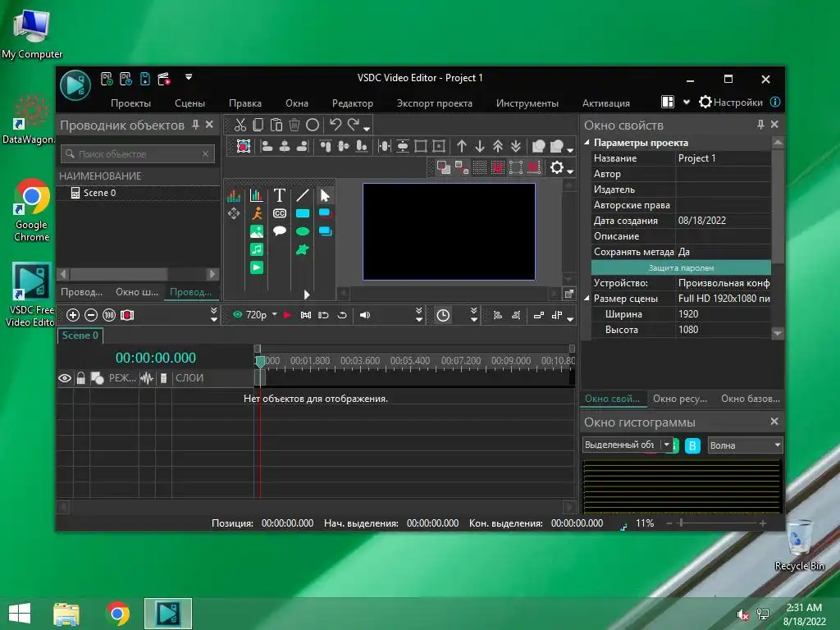Adjust the timeline zoom slider at 11%
The width and height of the screenshot is (840, 630).
681,523
